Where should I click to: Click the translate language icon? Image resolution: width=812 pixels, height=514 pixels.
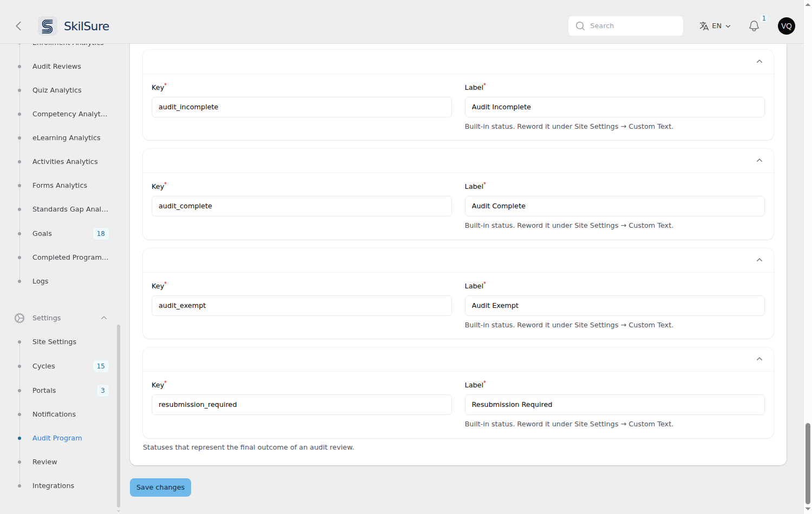coord(704,26)
